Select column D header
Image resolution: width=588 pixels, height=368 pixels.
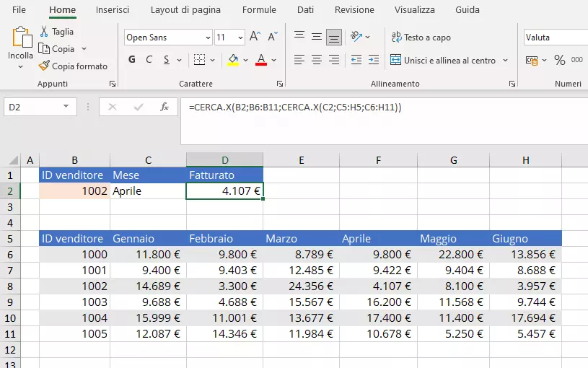click(224, 160)
